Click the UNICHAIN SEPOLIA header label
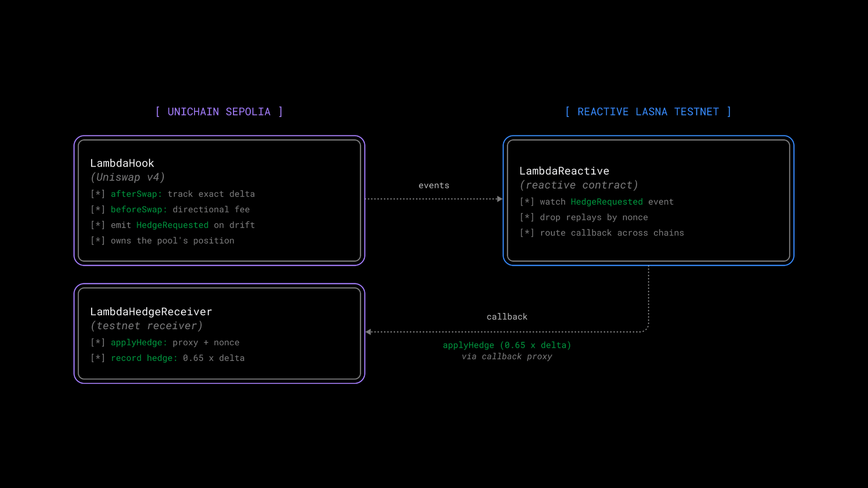 219,112
